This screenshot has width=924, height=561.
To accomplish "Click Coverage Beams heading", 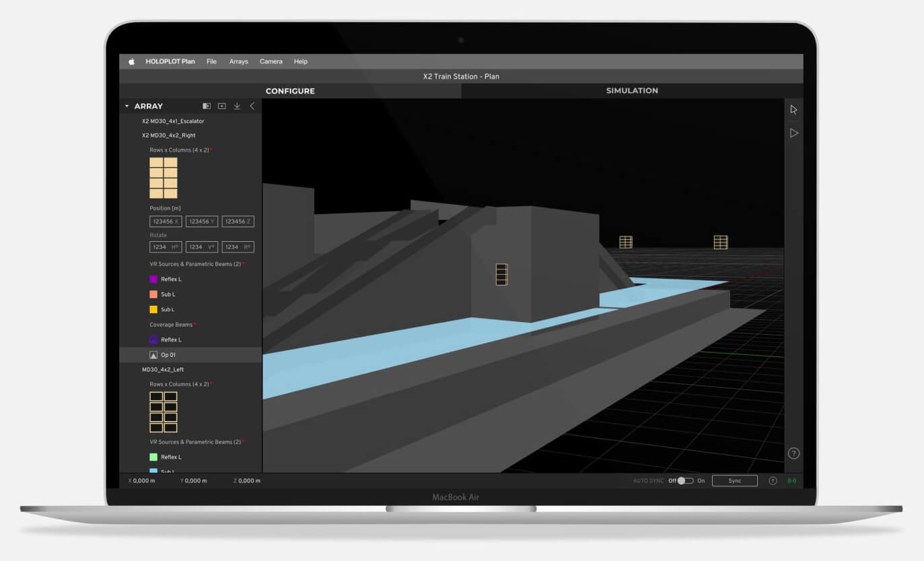I will click(171, 325).
